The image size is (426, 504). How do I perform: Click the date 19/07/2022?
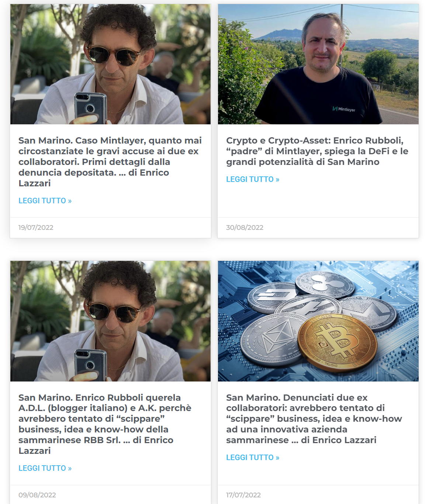[36, 228]
